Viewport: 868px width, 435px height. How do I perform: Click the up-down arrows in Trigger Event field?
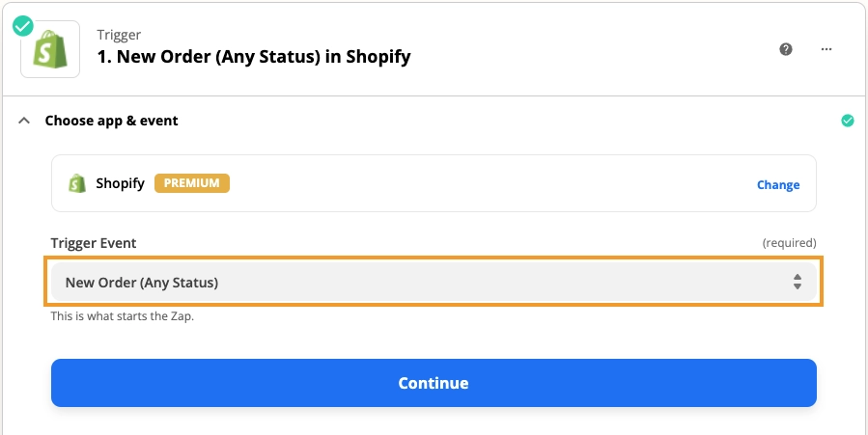(x=798, y=282)
